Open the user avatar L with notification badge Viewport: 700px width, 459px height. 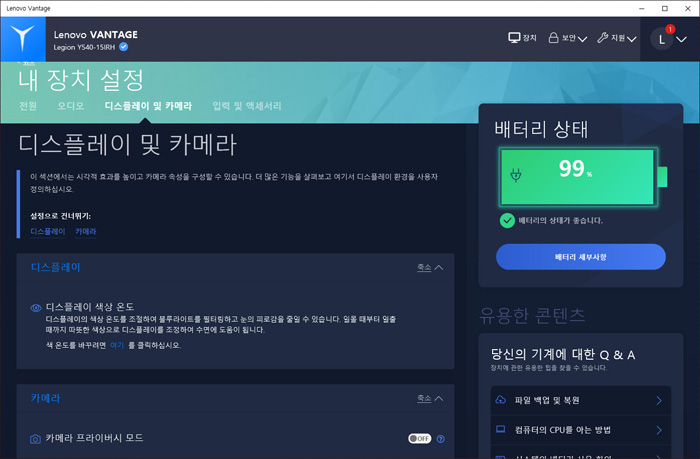click(662, 39)
